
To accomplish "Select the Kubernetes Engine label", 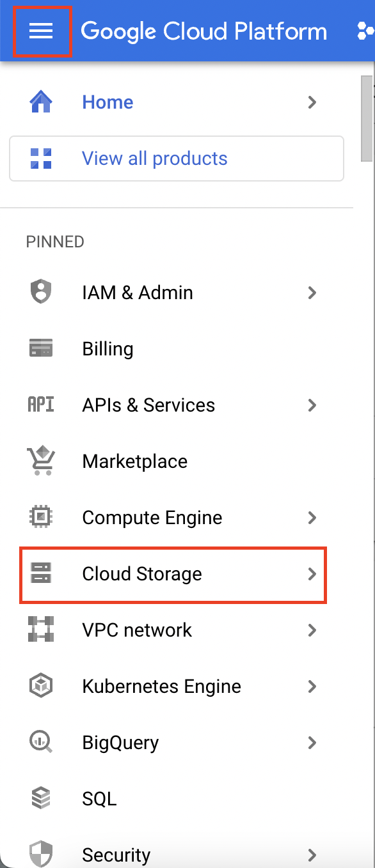I will click(x=162, y=686).
